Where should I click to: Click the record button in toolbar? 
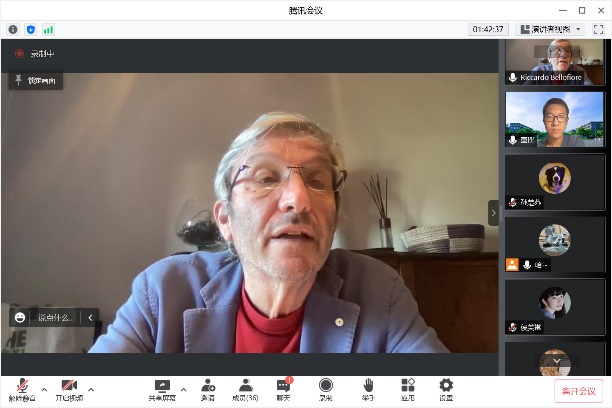(325, 389)
